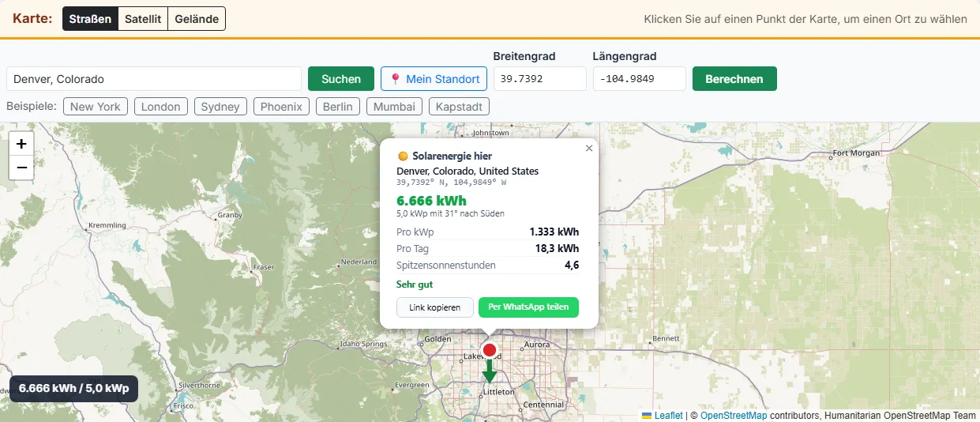
Task: Click the Pro Tag row label
Action: tap(413, 248)
